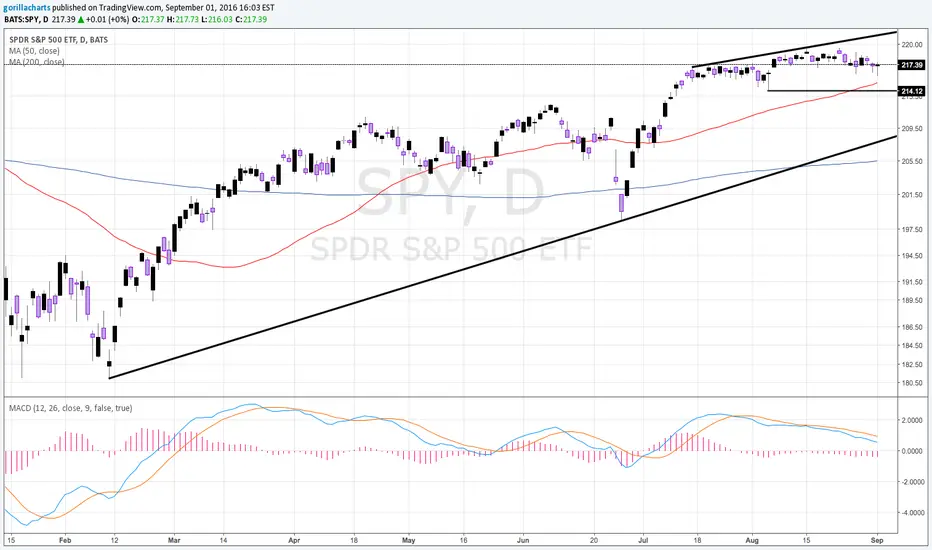This screenshot has height=550, width=932.
Task: Click the Feb date axis label
Action: (x=65, y=540)
